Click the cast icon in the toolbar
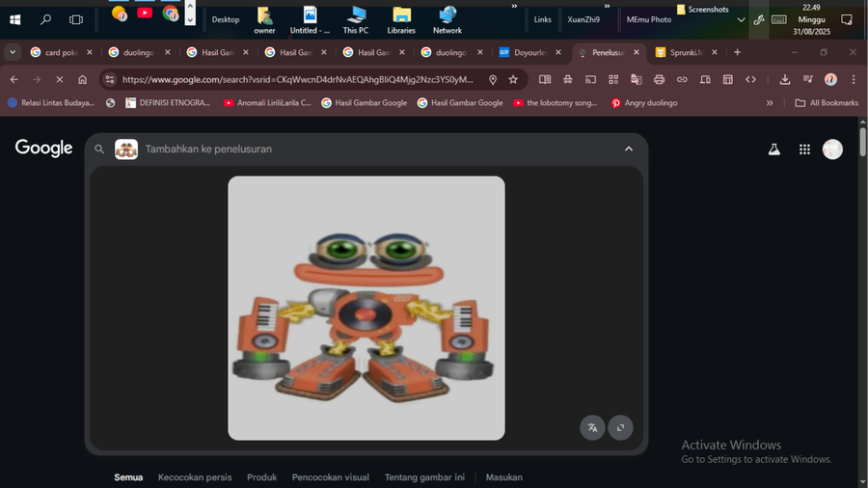The height and width of the screenshot is (488, 868). (x=590, y=80)
